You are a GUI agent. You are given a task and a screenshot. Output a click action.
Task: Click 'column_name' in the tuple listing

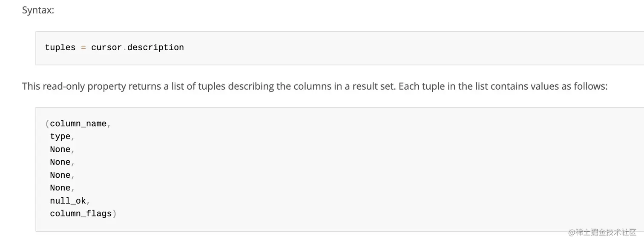[78, 124]
